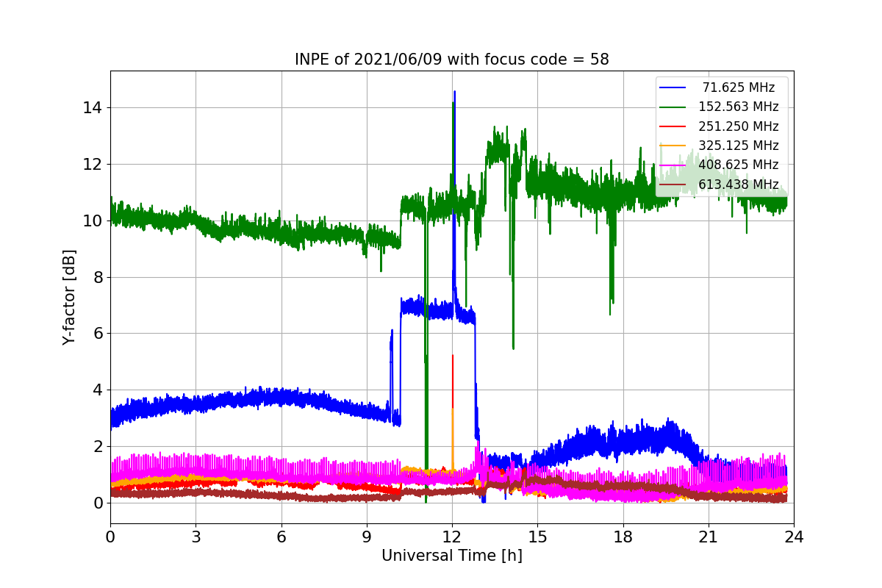The image size is (882, 588).
Task: Click the tall blue spike peak near 12 h
Action: pyautogui.click(x=454, y=93)
